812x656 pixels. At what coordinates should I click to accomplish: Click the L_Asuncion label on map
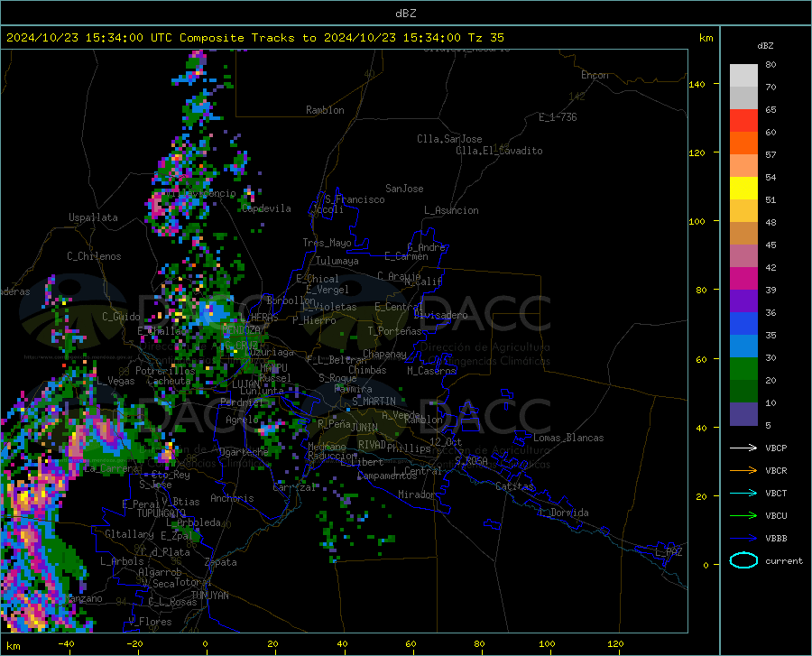click(451, 210)
